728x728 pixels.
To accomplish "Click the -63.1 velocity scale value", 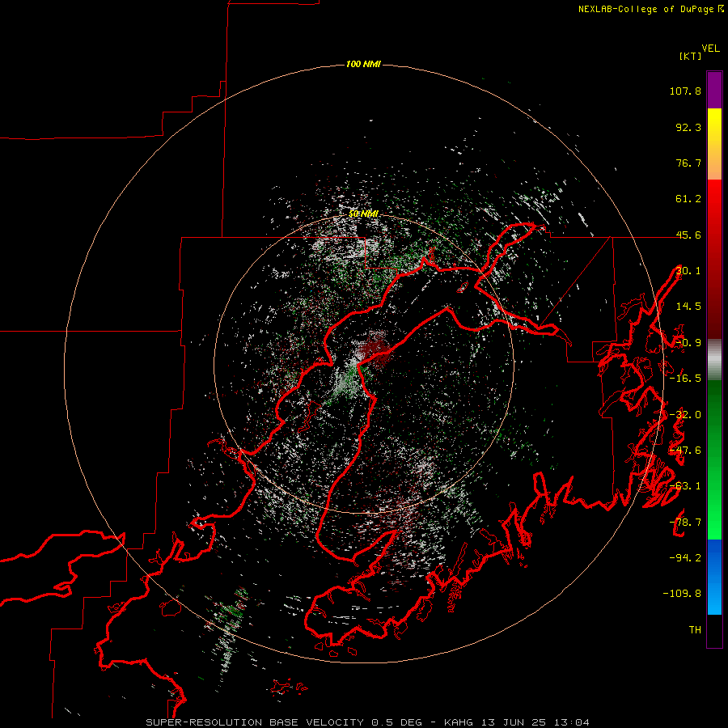I will click(x=685, y=485).
